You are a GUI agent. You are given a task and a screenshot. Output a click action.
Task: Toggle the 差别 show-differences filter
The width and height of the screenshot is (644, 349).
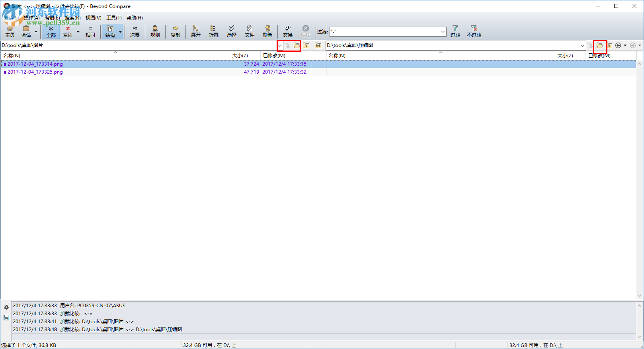click(x=68, y=31)
